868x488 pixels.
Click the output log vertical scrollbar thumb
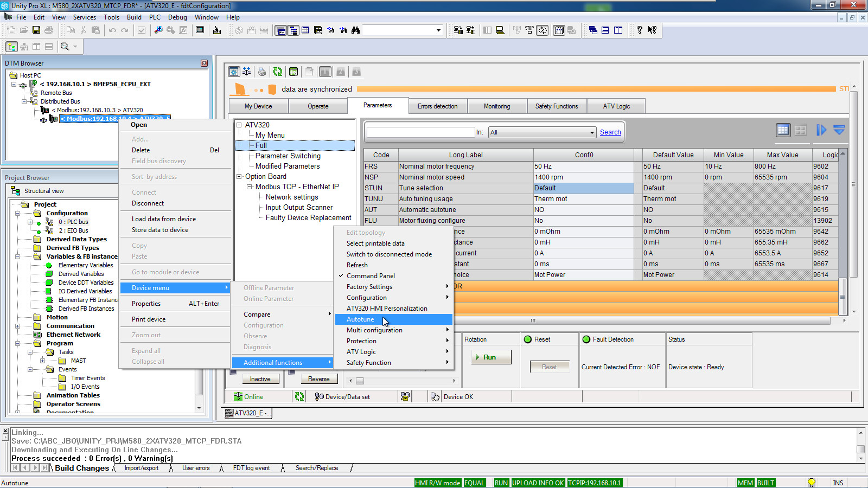pos(860,449)
